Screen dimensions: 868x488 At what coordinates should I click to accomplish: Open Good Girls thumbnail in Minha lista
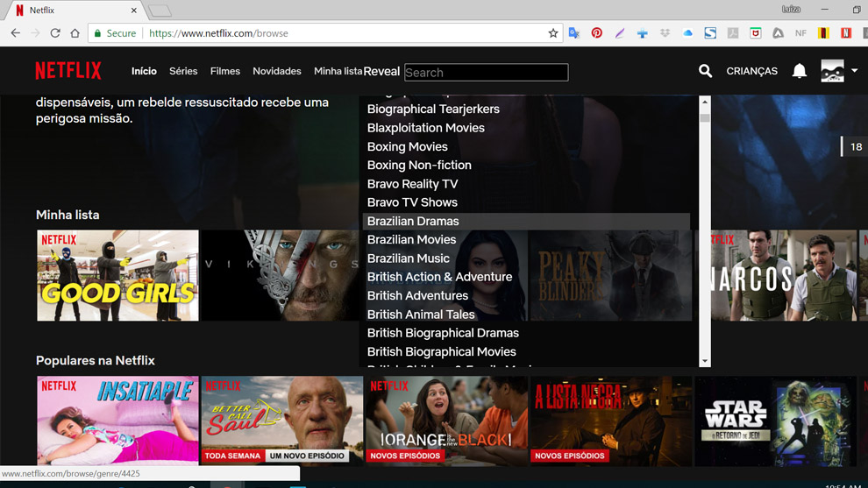tap(117, 275)
